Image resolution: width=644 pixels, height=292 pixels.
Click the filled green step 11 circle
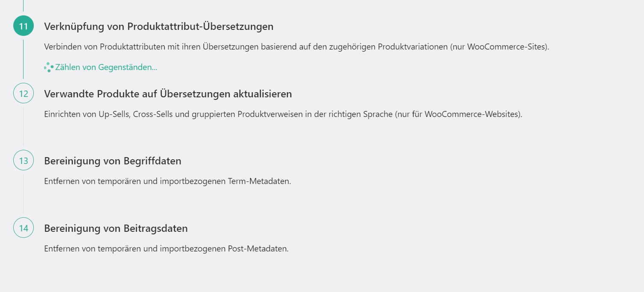(24, 26)
